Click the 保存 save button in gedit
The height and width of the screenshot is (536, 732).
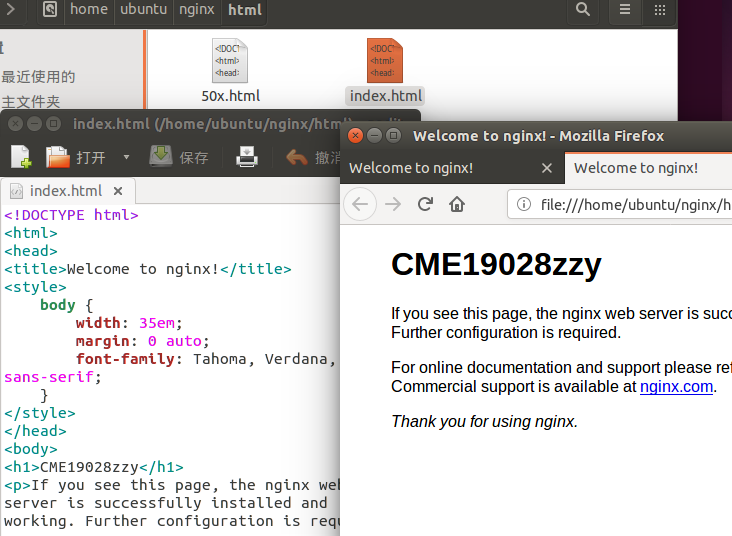(x=179, y=157)
